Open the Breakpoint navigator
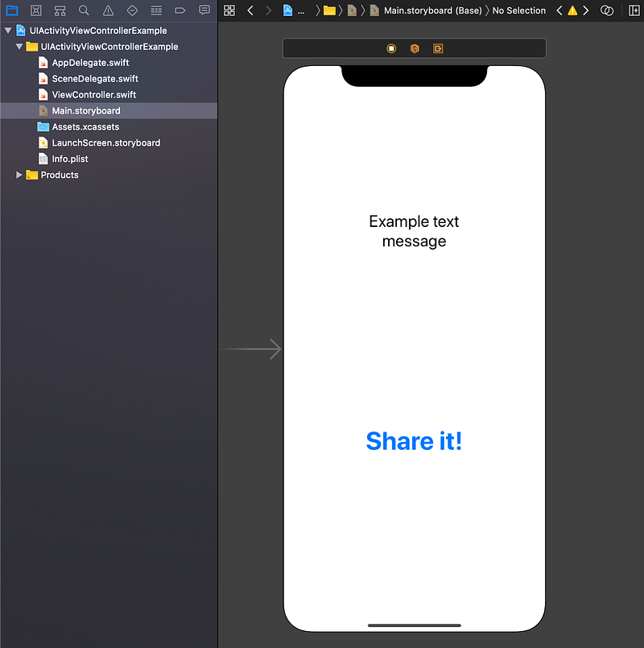644x648 pixels. pyautogui.click(x=180, y=10)
